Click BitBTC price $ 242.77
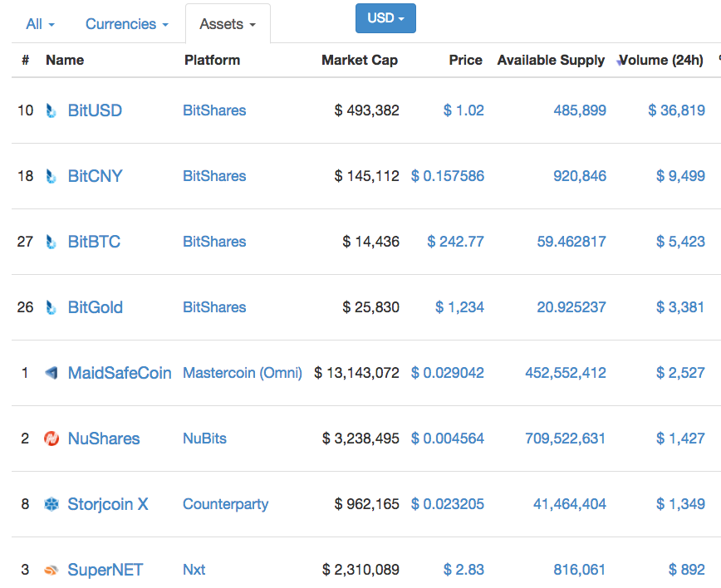721x588 pixels. [x=455, y=242]
